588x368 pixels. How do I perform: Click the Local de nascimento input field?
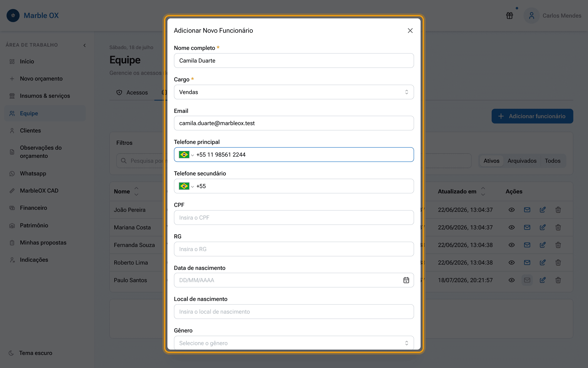pyautogui.click(x=294, y=312)
